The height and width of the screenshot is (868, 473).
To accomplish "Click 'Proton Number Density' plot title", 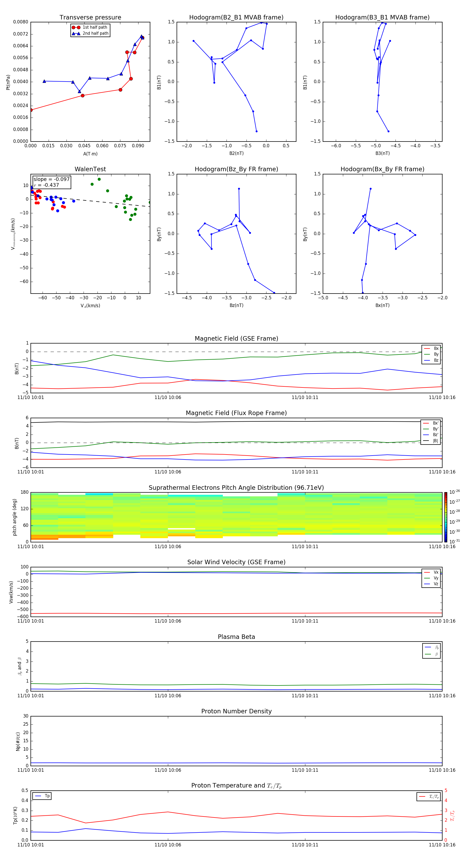I will tap(236, 711).
